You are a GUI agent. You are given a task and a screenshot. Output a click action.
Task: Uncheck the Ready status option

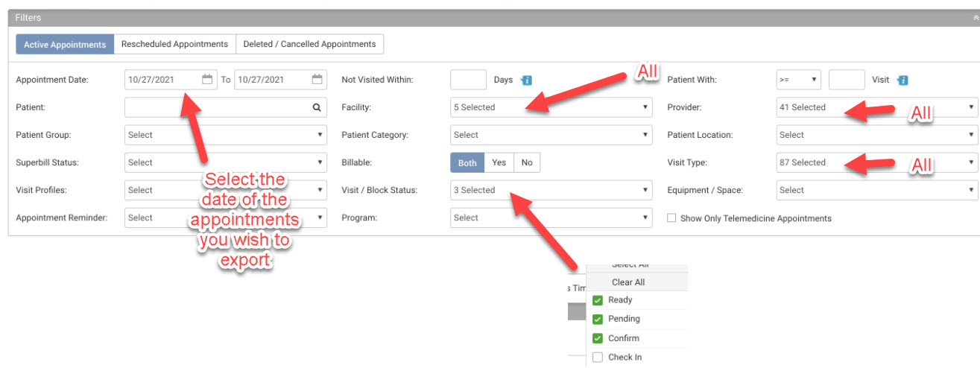[598, 300]
